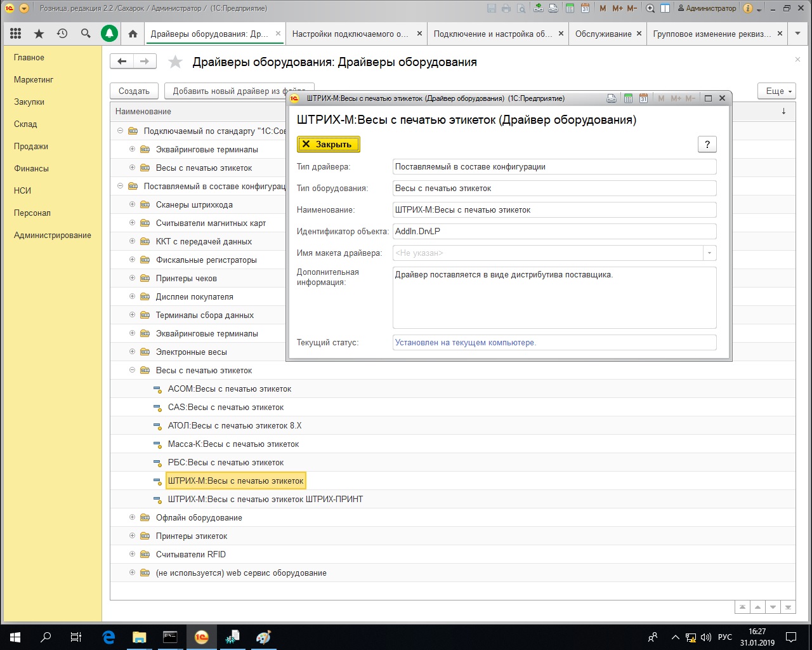This screenshot has width=812, height=650.
Task: Expand the Сканеры штрихкода group
Action: [132, 204]
